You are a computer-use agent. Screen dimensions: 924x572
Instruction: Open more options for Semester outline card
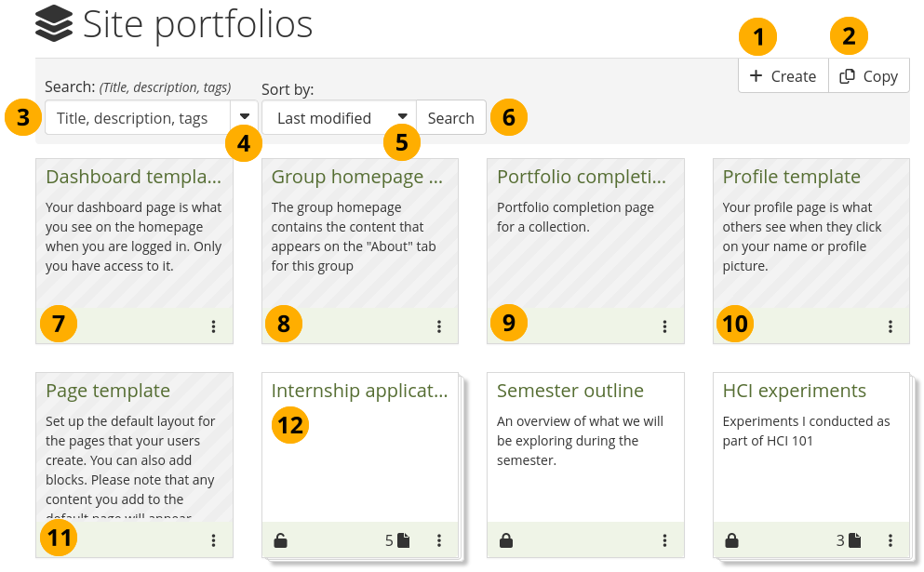coord(664,540)
